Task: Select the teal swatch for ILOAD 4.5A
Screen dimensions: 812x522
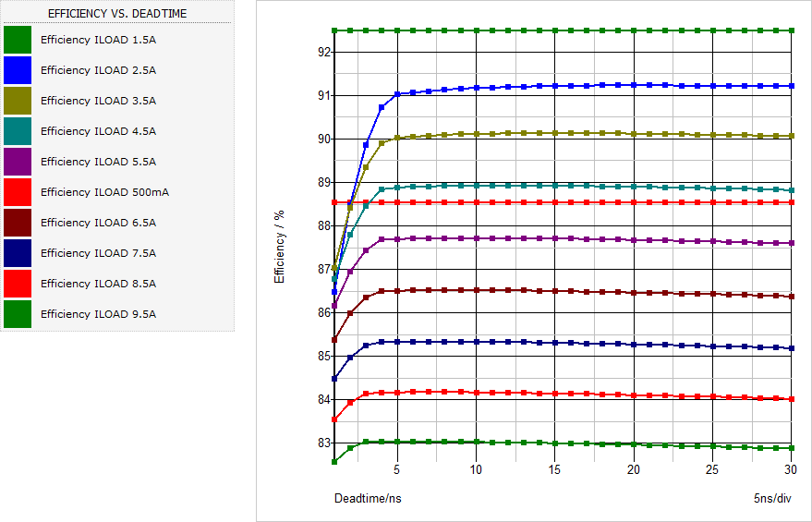Action: click(x=18, y=131)
